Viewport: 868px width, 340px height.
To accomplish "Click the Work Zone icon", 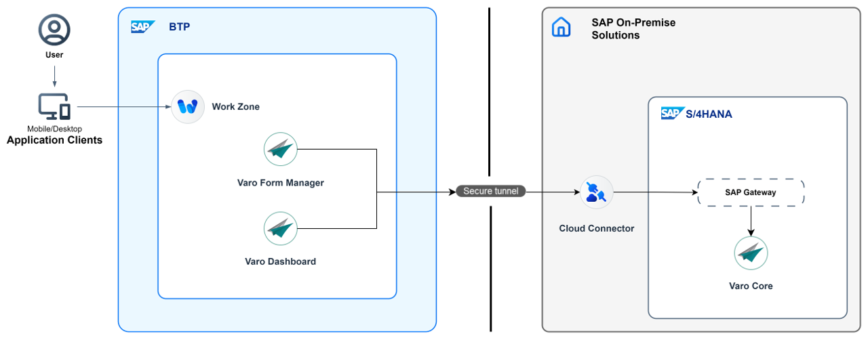I will pyautogui.click(x=188, y=106).
